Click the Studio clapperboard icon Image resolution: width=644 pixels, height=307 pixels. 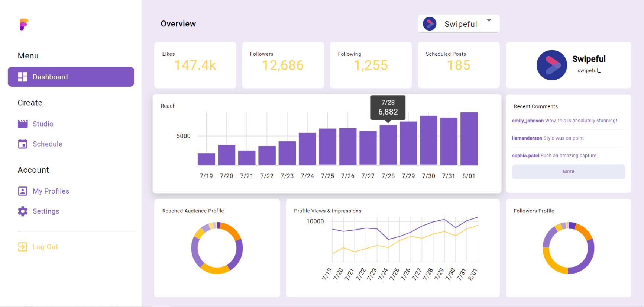[x=23, y=124]
